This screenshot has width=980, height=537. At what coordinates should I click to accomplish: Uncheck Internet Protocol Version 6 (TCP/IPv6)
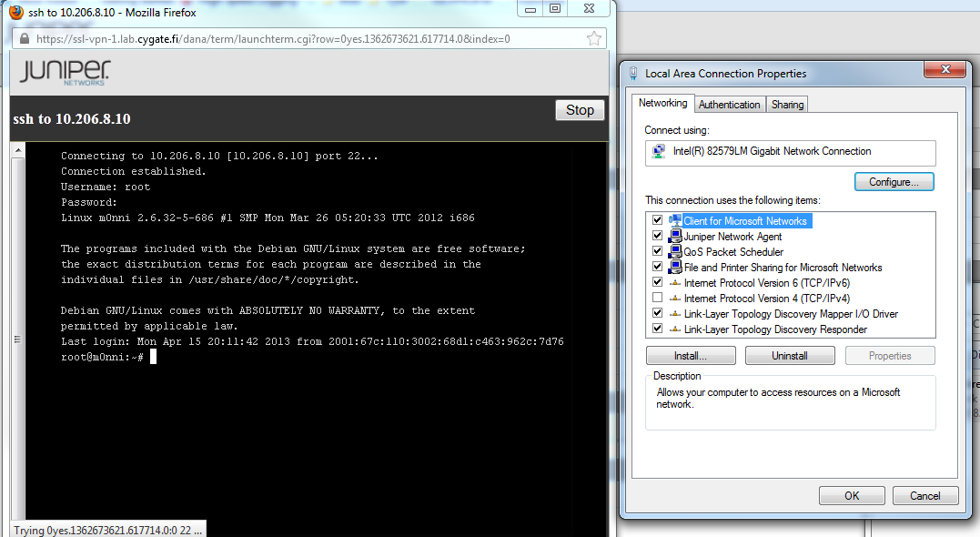(x=658, y=282)
